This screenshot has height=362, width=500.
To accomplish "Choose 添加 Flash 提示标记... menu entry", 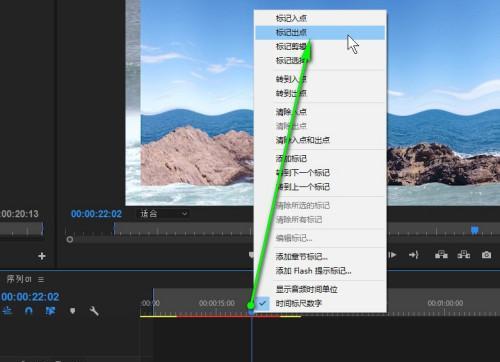I will [320, 270].
